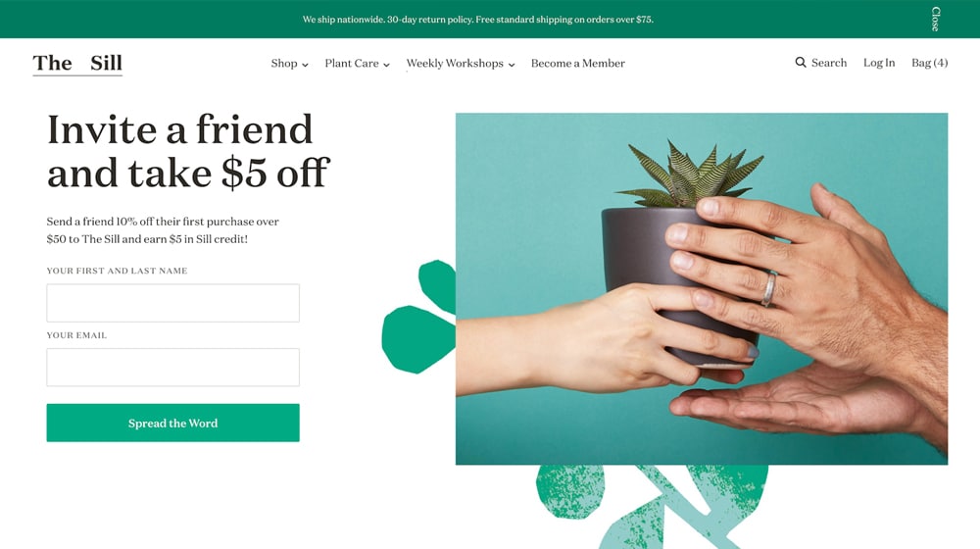Screen dimensions: 980x549
Task: Open the Weekly Workshops menu
Action: pos(455,63)
